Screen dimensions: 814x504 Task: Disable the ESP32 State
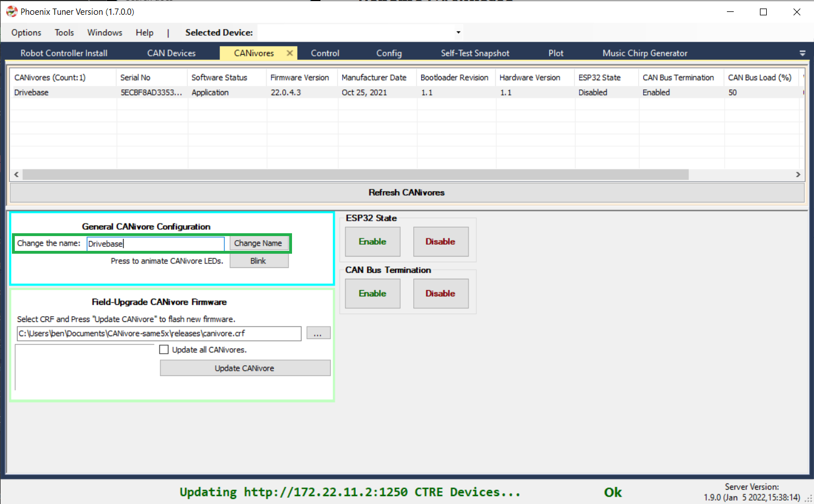click(441, 242)
